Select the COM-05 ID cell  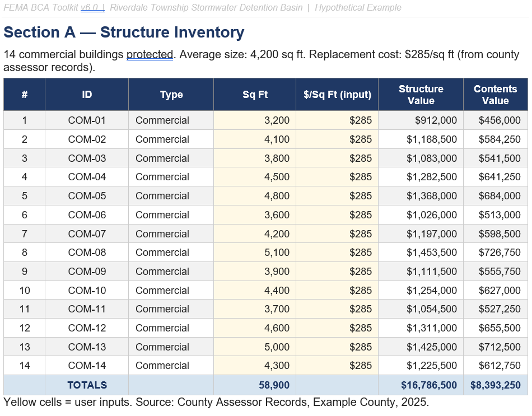[x=87, y=196]
